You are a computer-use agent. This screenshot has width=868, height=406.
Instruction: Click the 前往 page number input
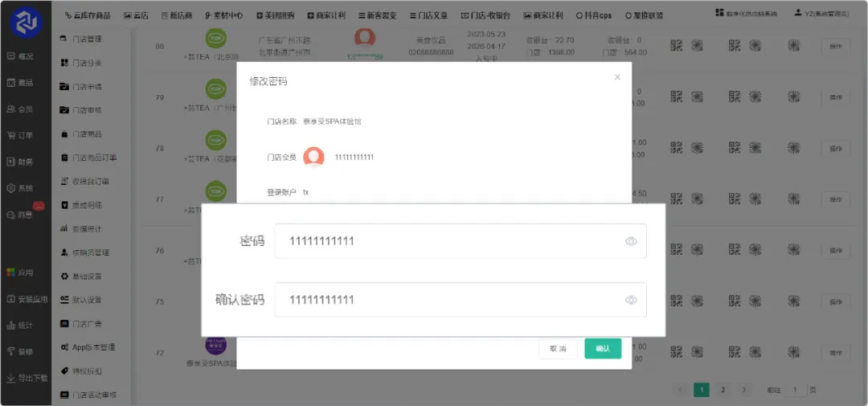[796, 390]
